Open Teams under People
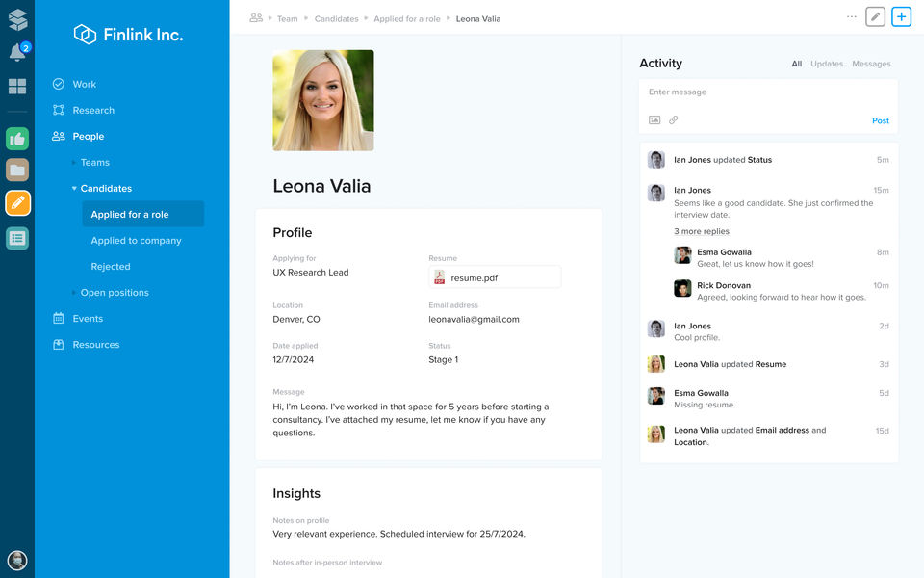 (95, 162)
